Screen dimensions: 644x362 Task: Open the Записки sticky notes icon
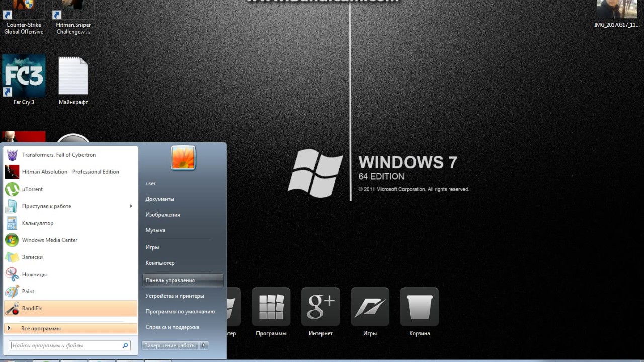point(12,257)
